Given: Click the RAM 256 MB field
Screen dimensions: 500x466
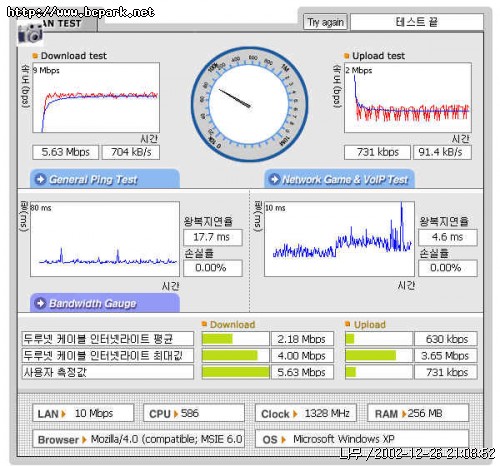Looking at the screenshot, I should (x=418, y=413).
